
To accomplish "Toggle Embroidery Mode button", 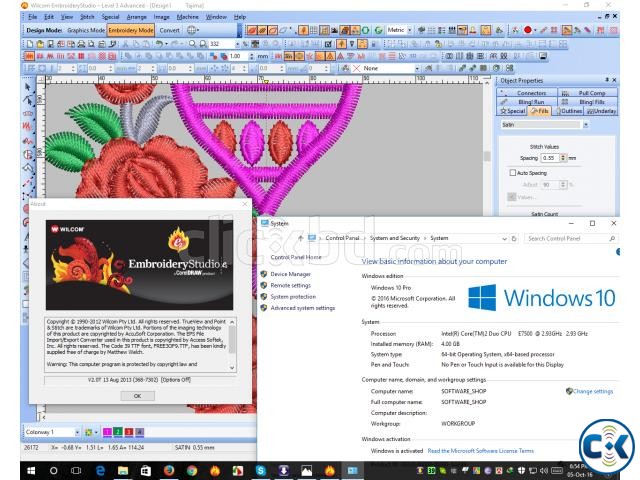I will 131,30.
